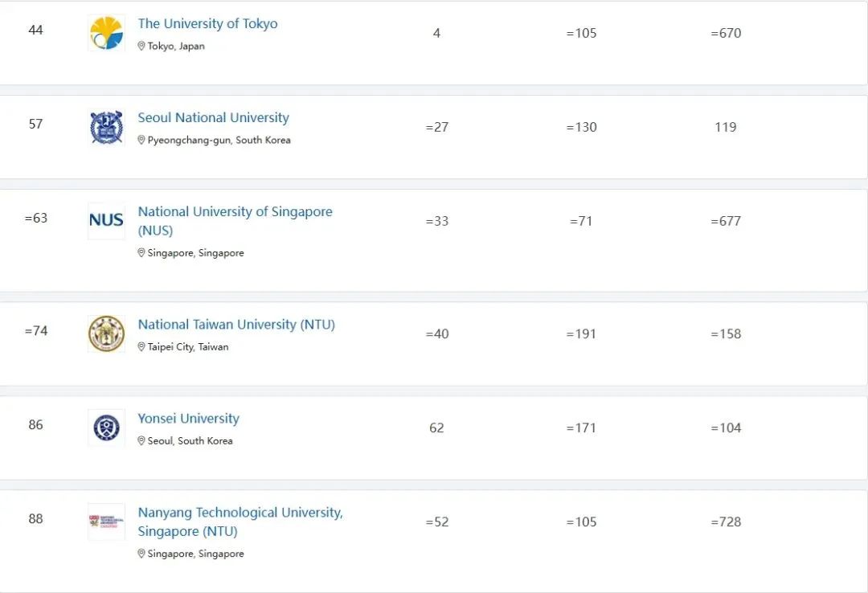The height and width of the screenshot is (593, 868).
Task: Click the NUS logo icon
Action: tap(106, 221)
